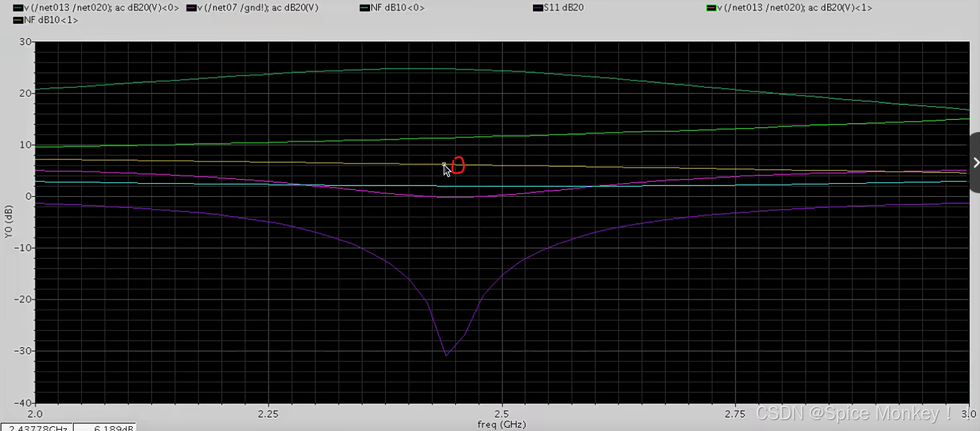This screenshot has height=431, width=980.
Task: Click the -40 tick on the Y axis
Action: coord(23,402)
